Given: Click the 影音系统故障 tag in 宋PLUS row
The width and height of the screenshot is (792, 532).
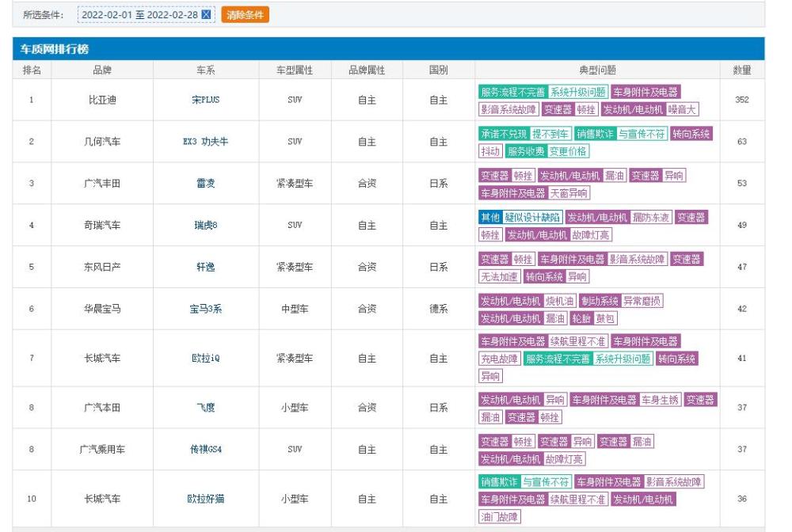Looking at the screenshot, I should click(x=508, y=109).
